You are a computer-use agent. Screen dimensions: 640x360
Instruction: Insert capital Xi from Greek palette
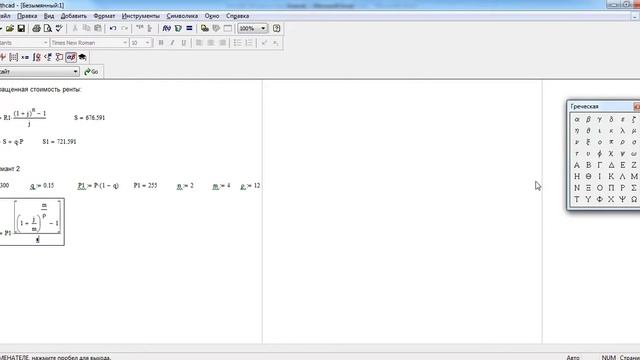click(588, 188)
